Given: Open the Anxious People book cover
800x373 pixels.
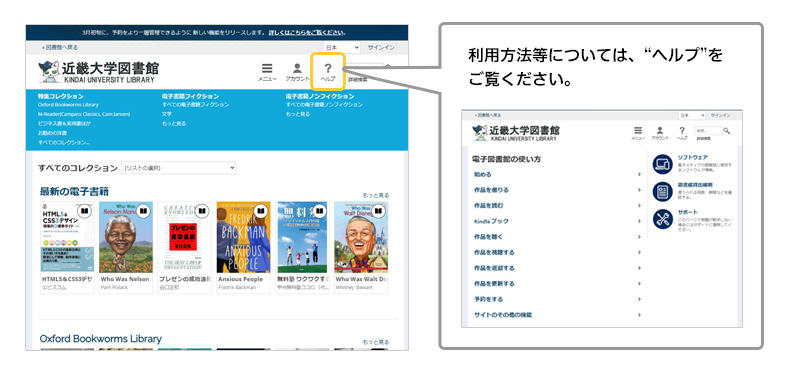Looking at the screenshot, I should (243, 237).
